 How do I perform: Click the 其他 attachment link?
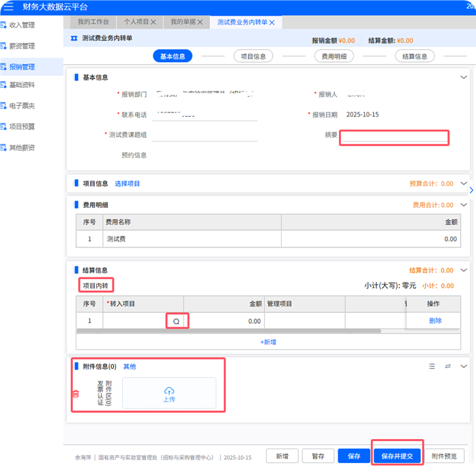(130, 367)
